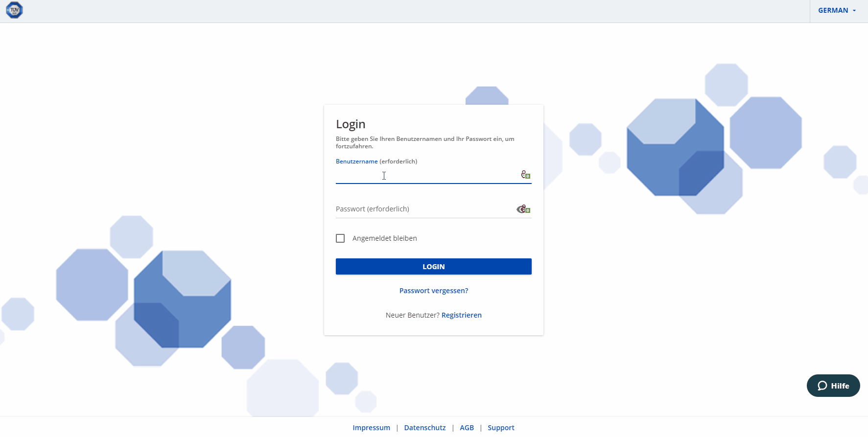The image size is (868, 437).
Task: Click the speech bubble icon in Hilfe
Action: click(822, 386)
